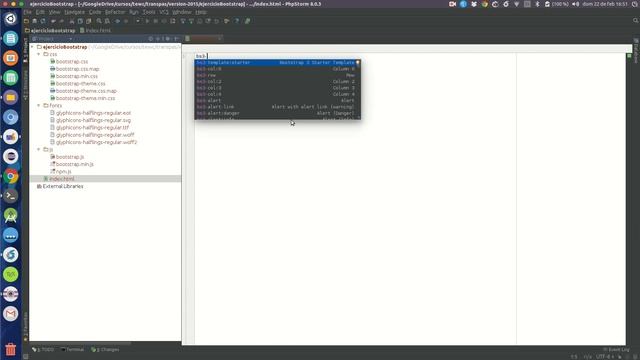Select glyphicons-halflings-regular.eot file
Image resolution: width=640 pixels, height=360 pixels.
pyautogui.click(x=90, y=113)
